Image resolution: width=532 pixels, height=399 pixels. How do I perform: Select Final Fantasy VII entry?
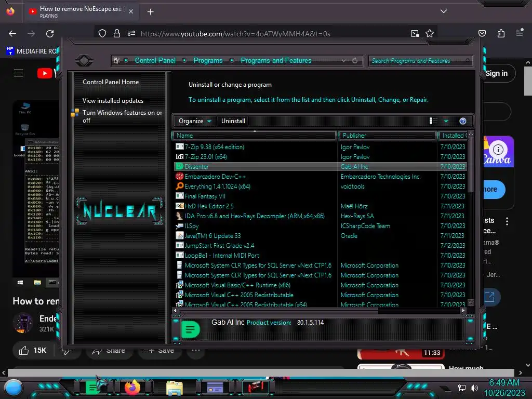(x=320, y=196)
